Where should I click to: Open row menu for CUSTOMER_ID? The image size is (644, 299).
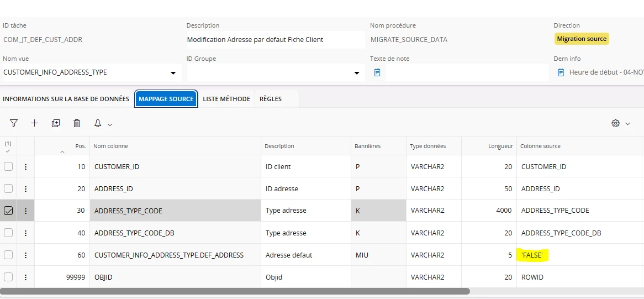25,167
